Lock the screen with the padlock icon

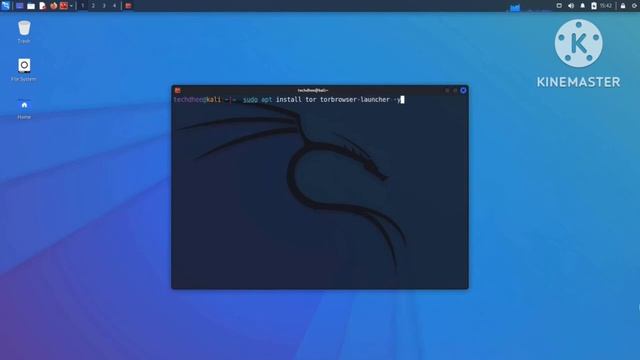(623, 6)
